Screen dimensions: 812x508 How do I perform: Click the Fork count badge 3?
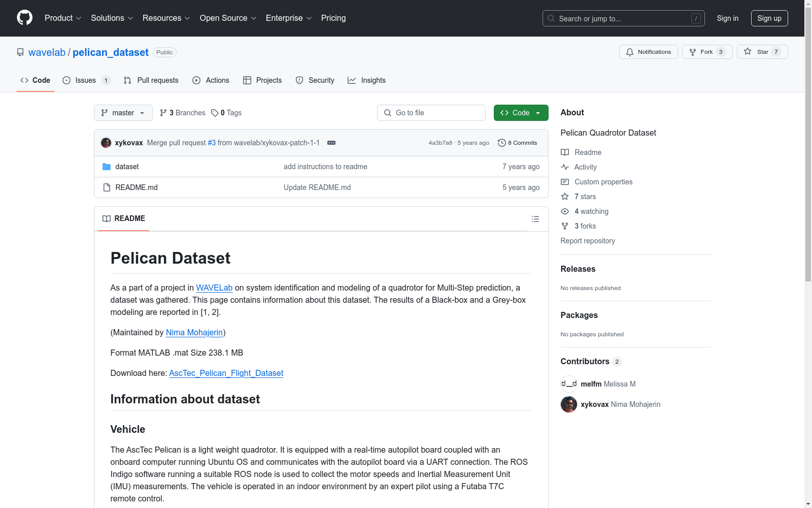721,52
